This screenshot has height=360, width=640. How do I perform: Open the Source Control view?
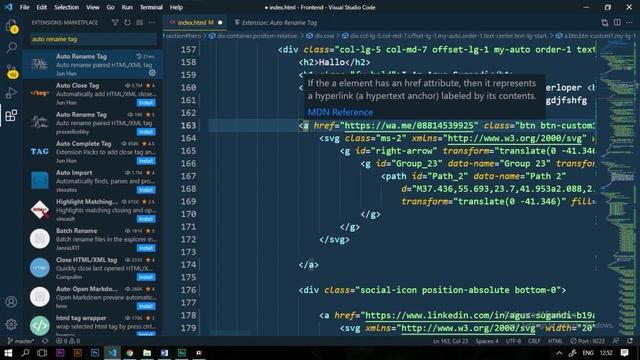point(11,71)
